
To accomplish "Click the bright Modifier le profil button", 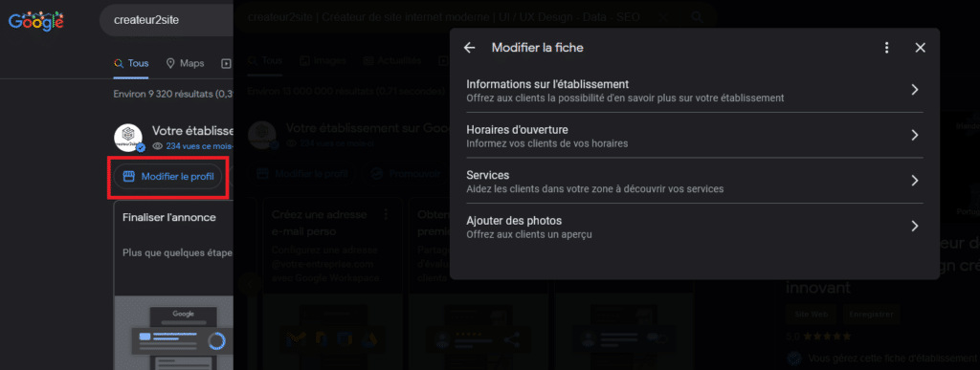I will point(167,177).
